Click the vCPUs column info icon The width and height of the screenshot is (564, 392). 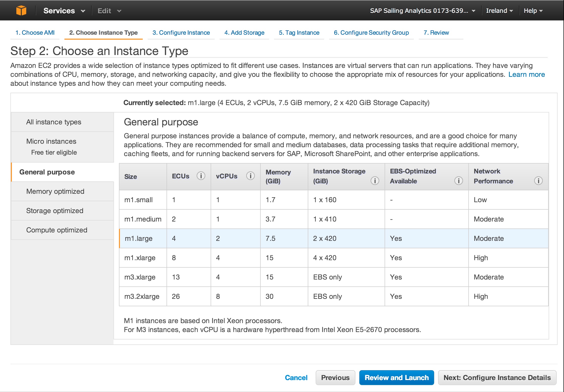click(x=250, y=176)
